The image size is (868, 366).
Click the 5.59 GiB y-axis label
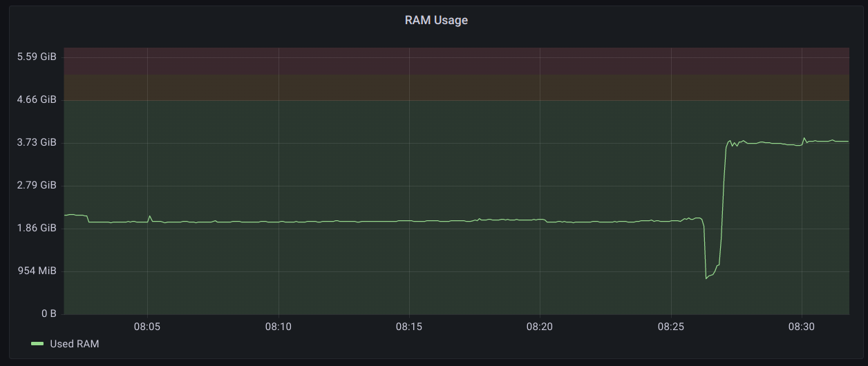click(x=37, y=57)
